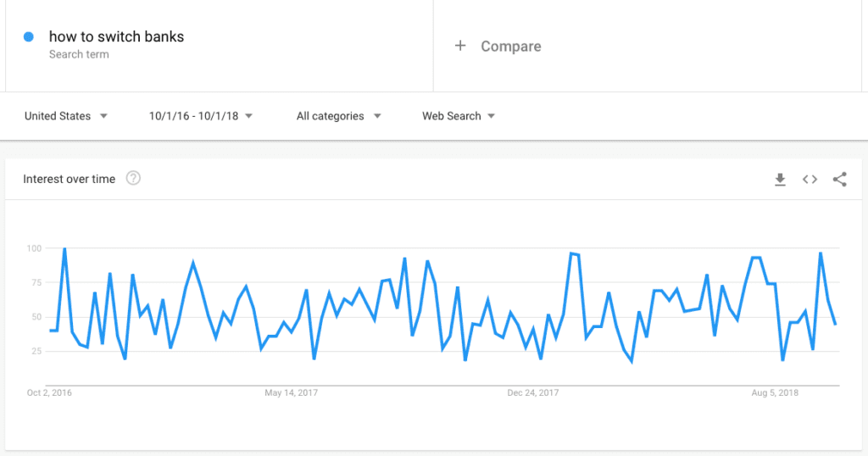Select the May 14, 2017 axis label

tap(292, 393)
